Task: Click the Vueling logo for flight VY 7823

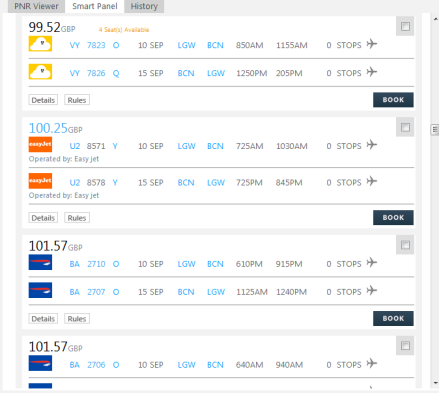Action: 40,44
